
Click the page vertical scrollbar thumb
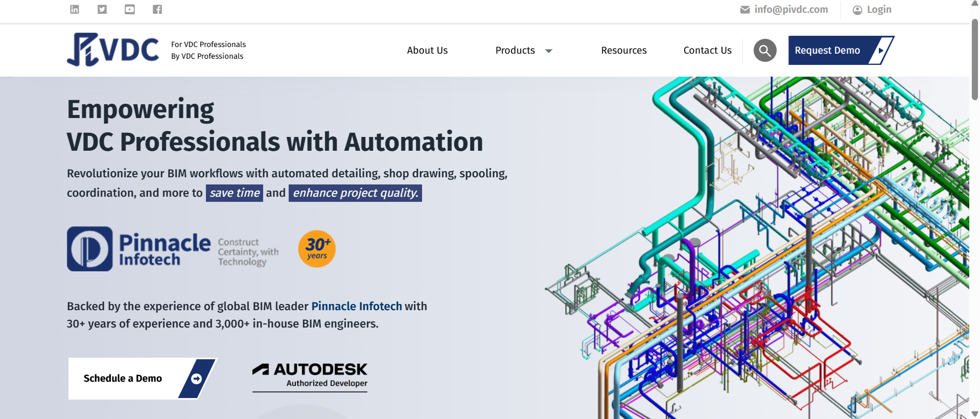point(975,59)
